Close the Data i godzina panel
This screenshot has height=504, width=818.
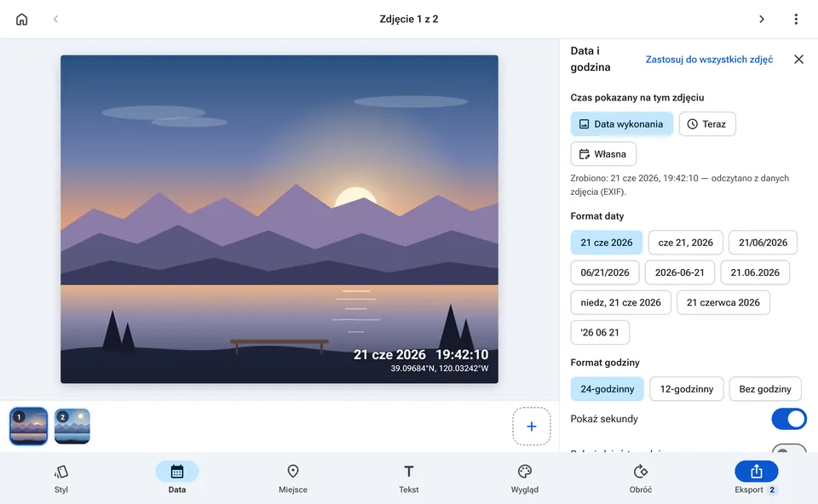click(798, 60)
